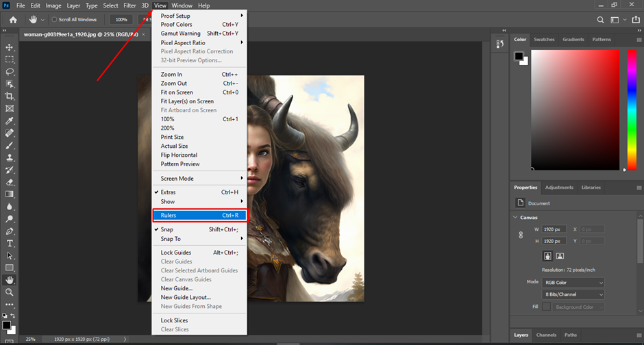The width and height of the screenshot is (644, 345).
Task: Select the Rectangle shape tool
Action: click(x=10, y=268)
